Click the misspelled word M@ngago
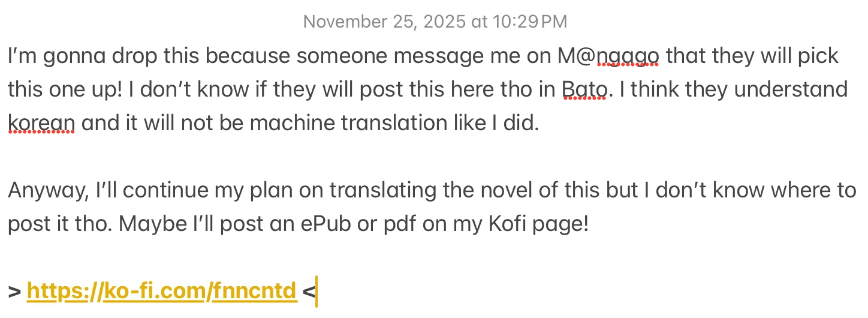The image size is (868, 318). pyautogui.click(x=608, y=56)
